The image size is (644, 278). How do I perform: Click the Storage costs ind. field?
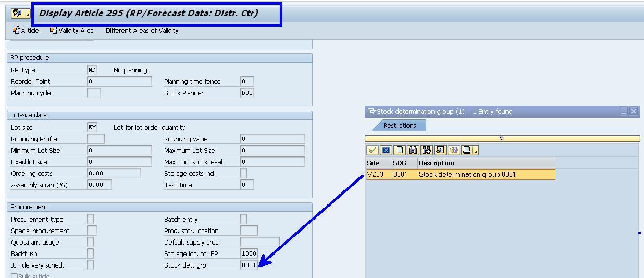tap(244, 173)
